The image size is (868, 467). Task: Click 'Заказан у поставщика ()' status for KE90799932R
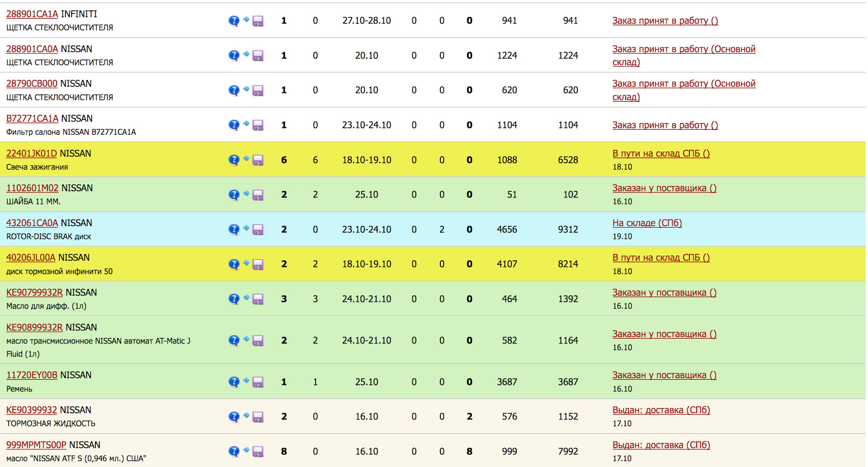[665, 293]
